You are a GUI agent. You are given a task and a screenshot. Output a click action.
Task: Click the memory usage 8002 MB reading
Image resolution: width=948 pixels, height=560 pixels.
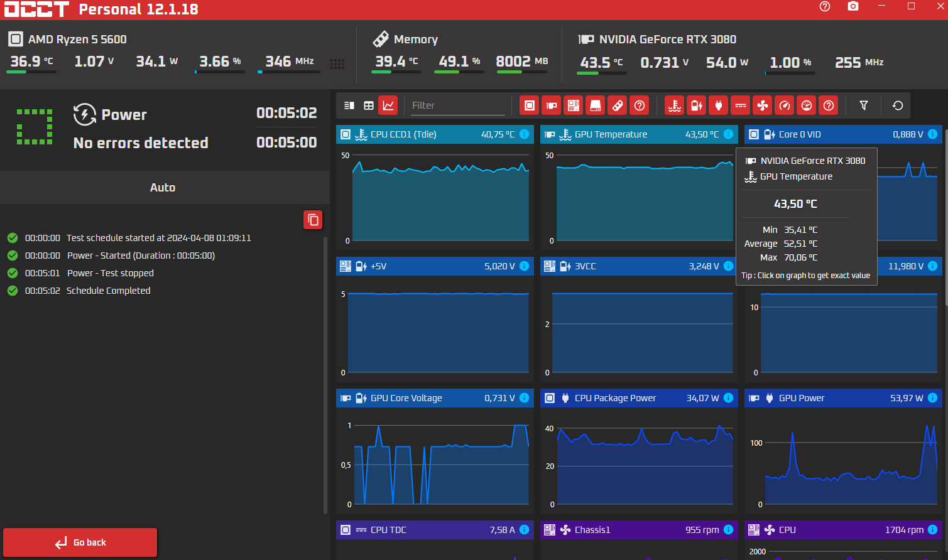click(522, 62)
